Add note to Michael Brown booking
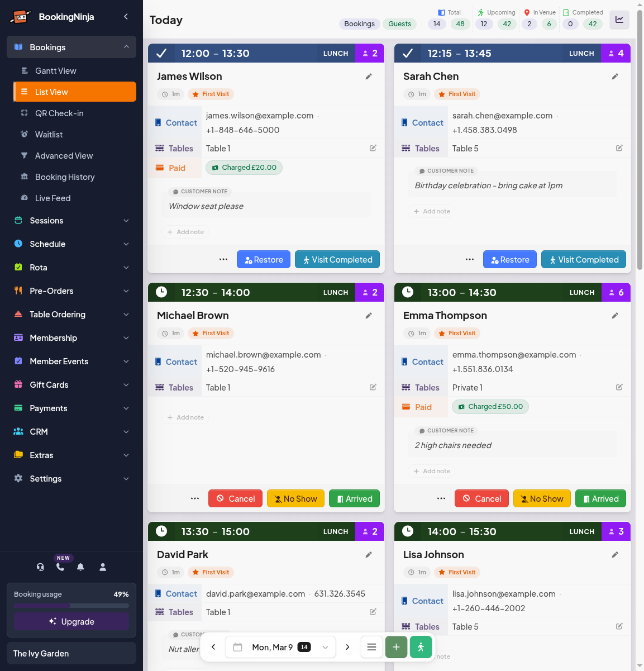This screenshot has height=671, width=644. 185,417
